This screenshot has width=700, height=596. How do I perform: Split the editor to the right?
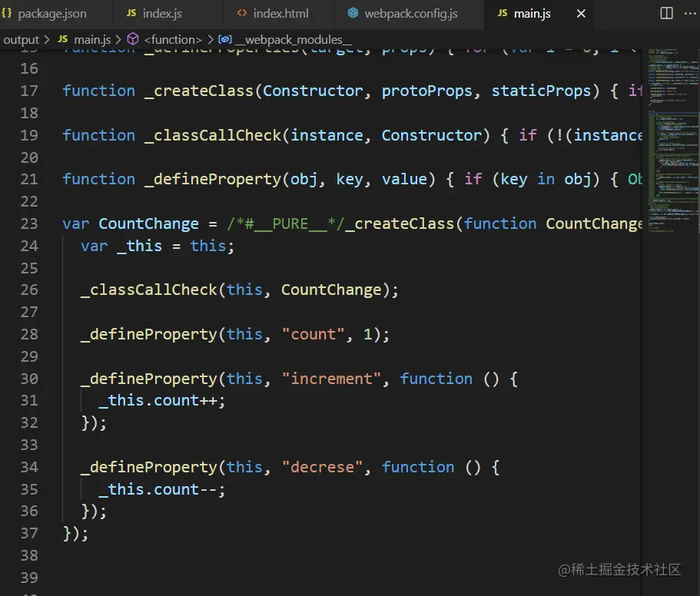[666, 13]
